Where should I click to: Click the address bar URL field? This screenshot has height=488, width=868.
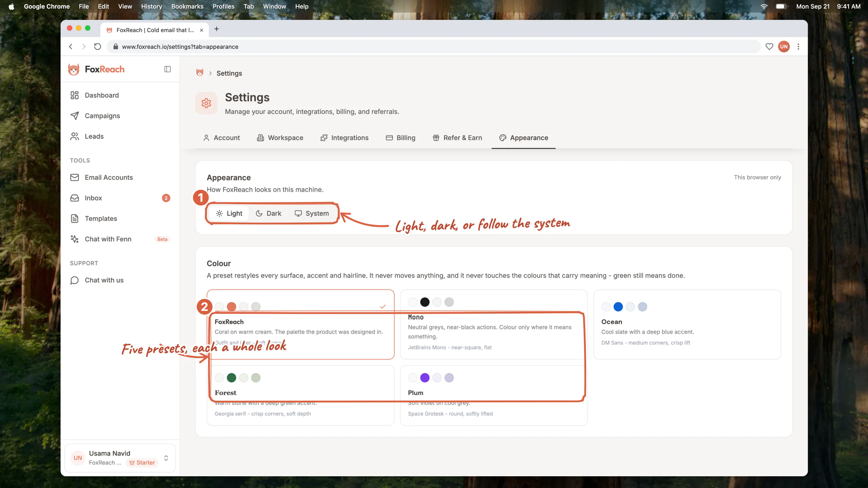point(433,46)
